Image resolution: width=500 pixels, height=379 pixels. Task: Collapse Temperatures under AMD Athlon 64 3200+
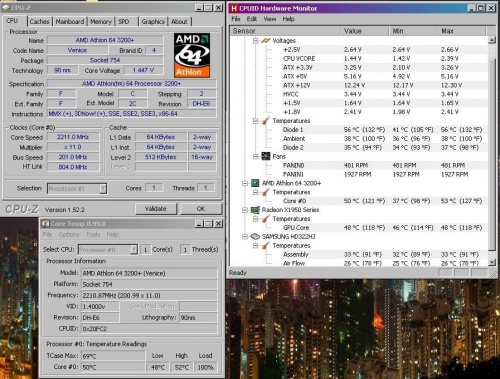[255, 192]
